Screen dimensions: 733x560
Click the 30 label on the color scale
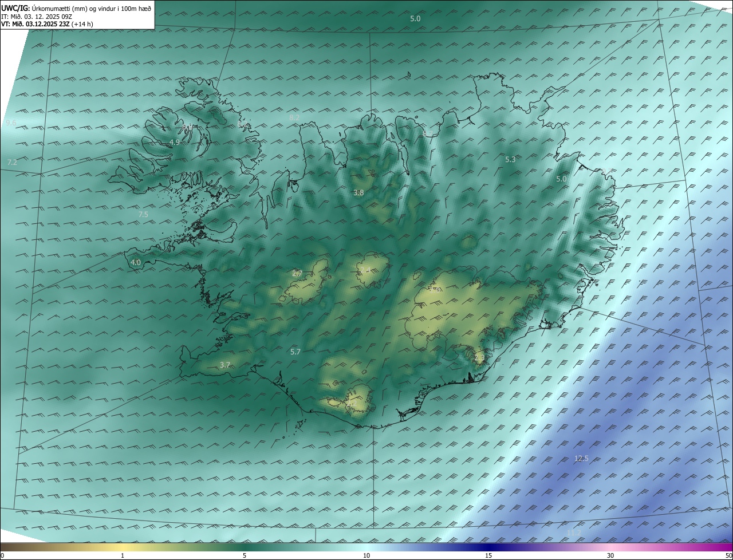click(610, 555)
